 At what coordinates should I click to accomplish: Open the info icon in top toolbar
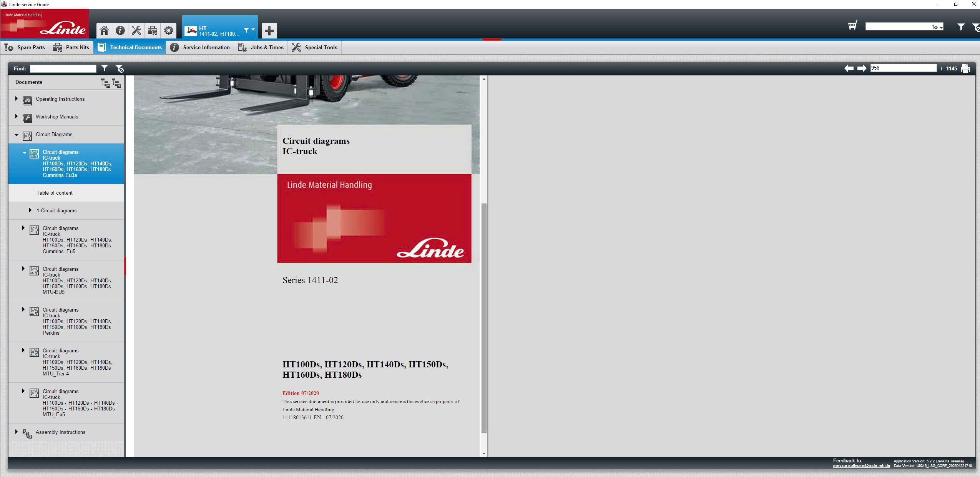click(x=120, y=30)
